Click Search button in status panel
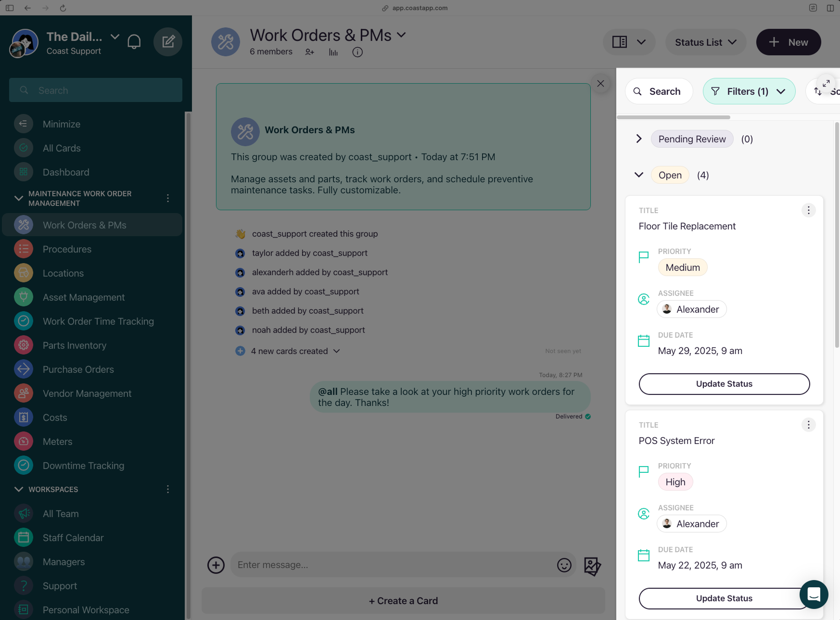This screenshot has height=620, width=840. pos(659,91)
